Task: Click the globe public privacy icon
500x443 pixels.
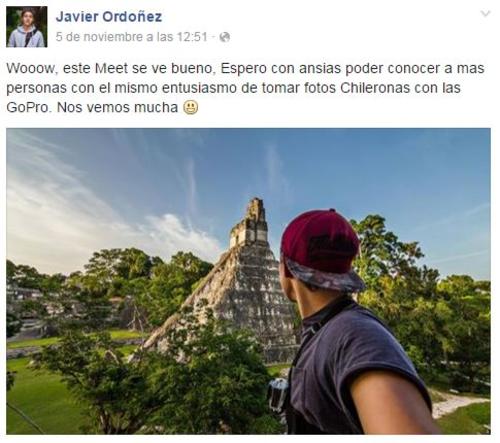Action: pos(225,37)
